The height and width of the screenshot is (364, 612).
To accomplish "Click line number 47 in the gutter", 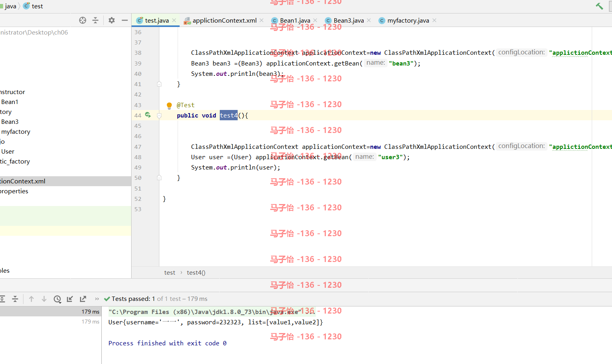I will 138,147.
